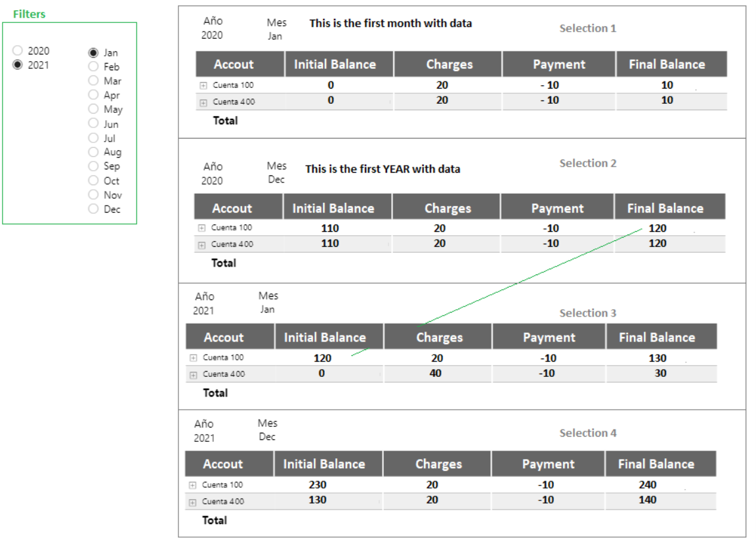The image size is (756, 545).
Task: Click Total row in Selection 4 table
Action: (x=215, y=520)
